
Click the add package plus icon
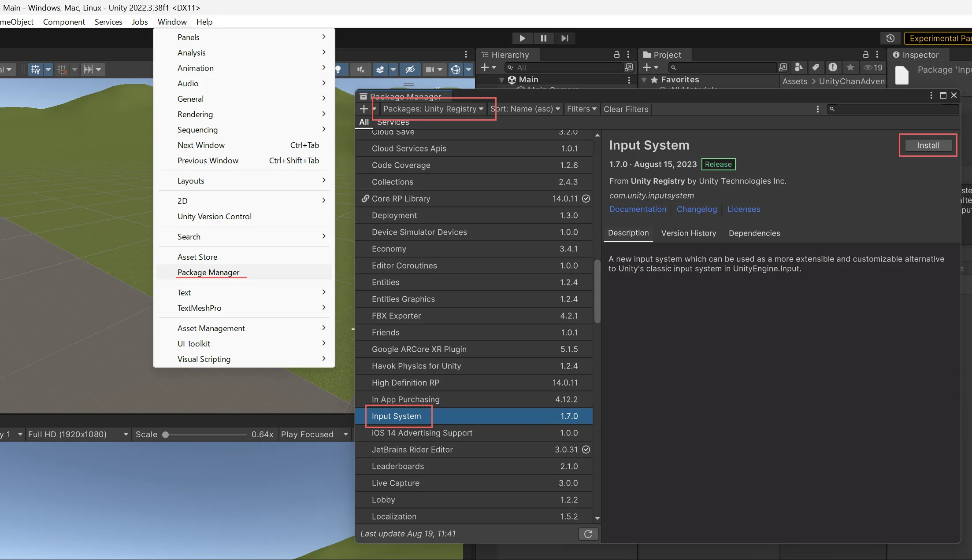(364, 109)
